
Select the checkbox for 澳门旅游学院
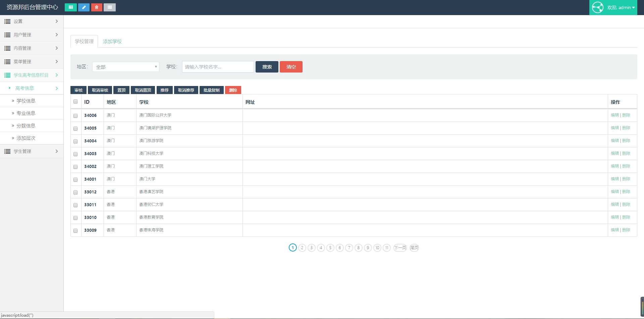tap(75, 141)
